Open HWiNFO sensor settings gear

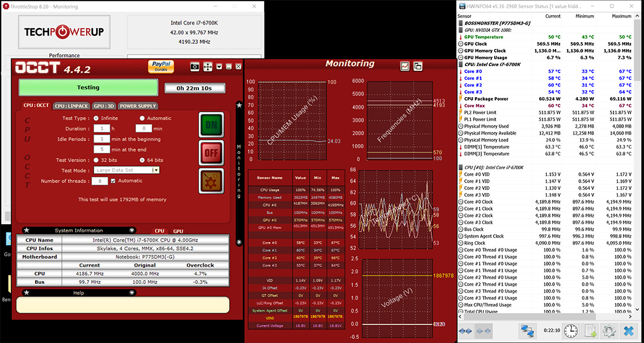tap(609, 331)
